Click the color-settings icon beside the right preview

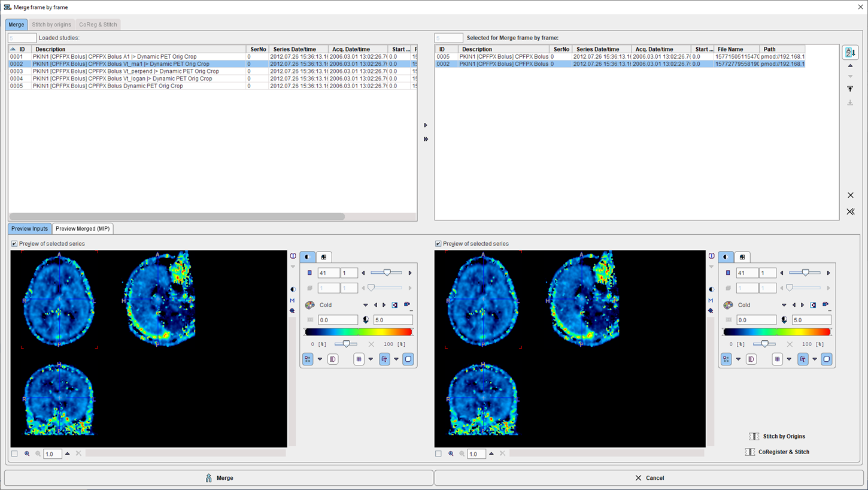click(711, 289)
